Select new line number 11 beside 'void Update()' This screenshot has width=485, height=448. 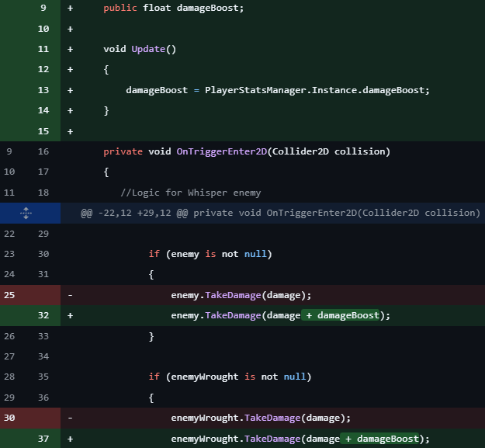[x=43, y=49]
